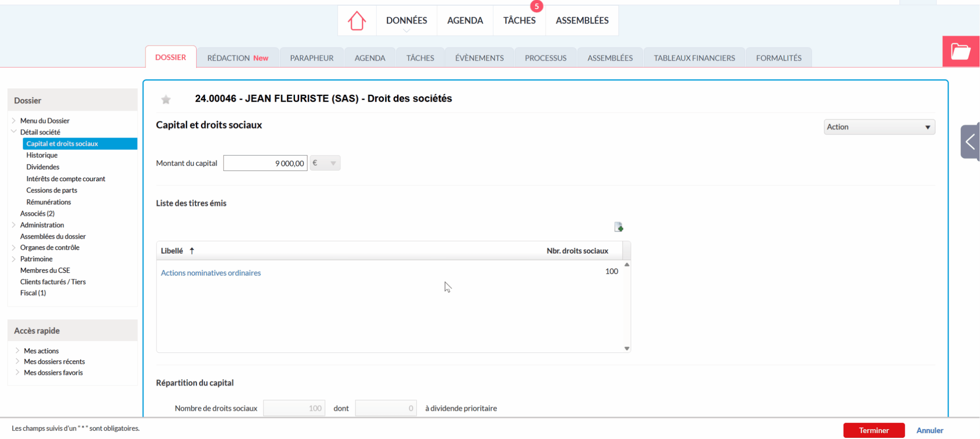This screenshot has height=439, width=980.
Task: Open the red folder icon panel
Action: 961,51
